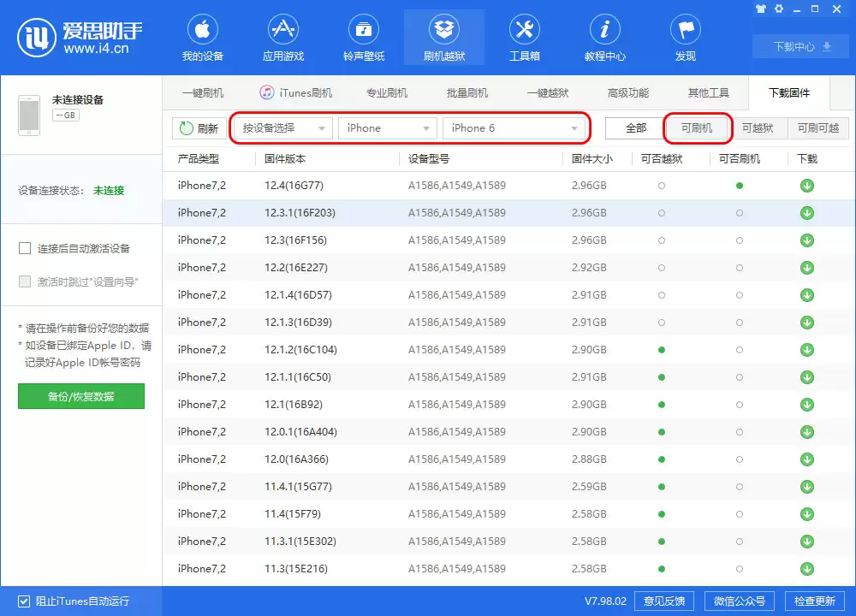Uncheck 阻止iTunes自动运行 checkbox

(x=23, y=601)
